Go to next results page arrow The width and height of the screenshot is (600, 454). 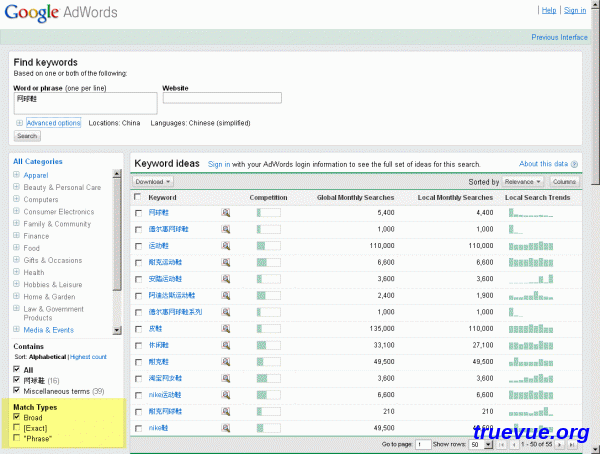pos(559,444)
